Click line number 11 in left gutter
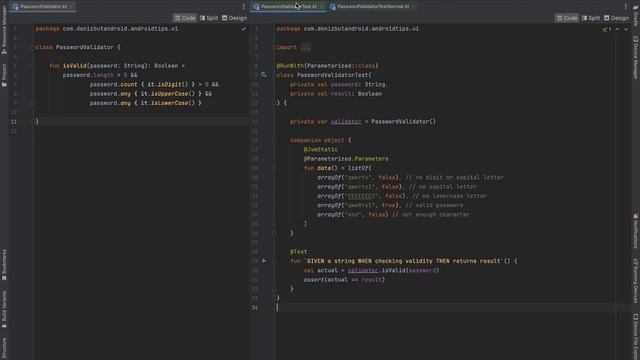This screenshot has width=640, height=360. pyautogui.click(x=14, y=122)
